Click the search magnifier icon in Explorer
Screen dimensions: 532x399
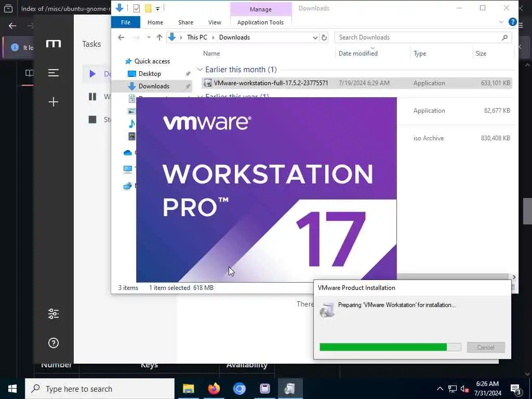pyautogui.click(x=504, y=37)
